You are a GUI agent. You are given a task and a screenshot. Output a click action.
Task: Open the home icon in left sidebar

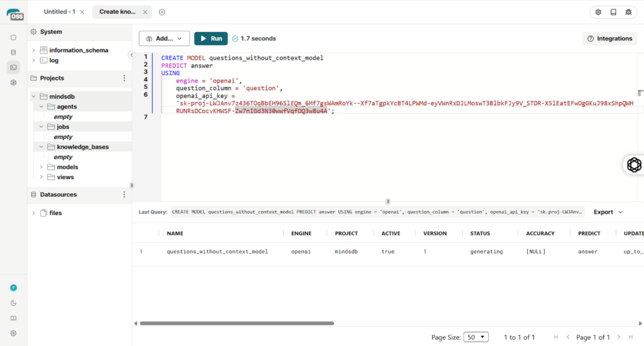(x=13, y=37)
